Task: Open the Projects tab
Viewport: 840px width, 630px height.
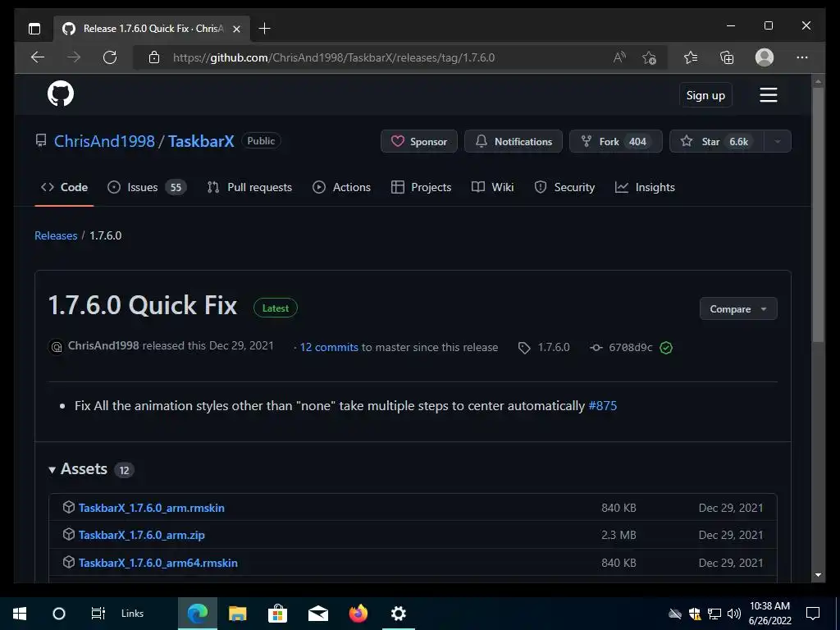Action: coord(421,187)
